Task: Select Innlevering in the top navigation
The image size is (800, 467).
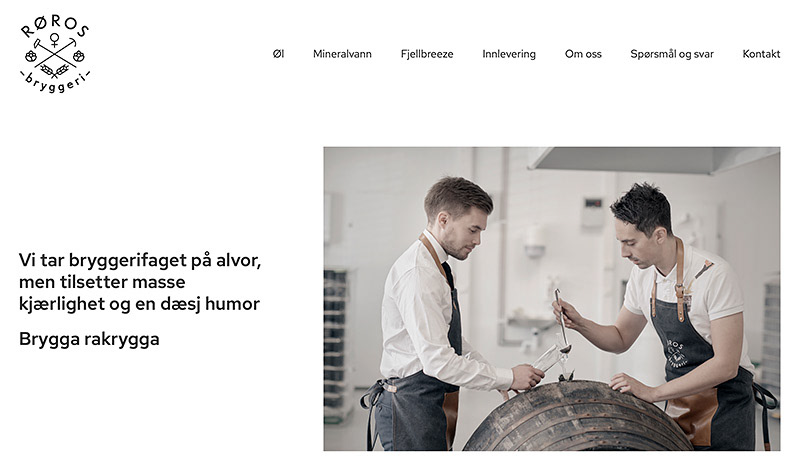Action: [509, 54]
